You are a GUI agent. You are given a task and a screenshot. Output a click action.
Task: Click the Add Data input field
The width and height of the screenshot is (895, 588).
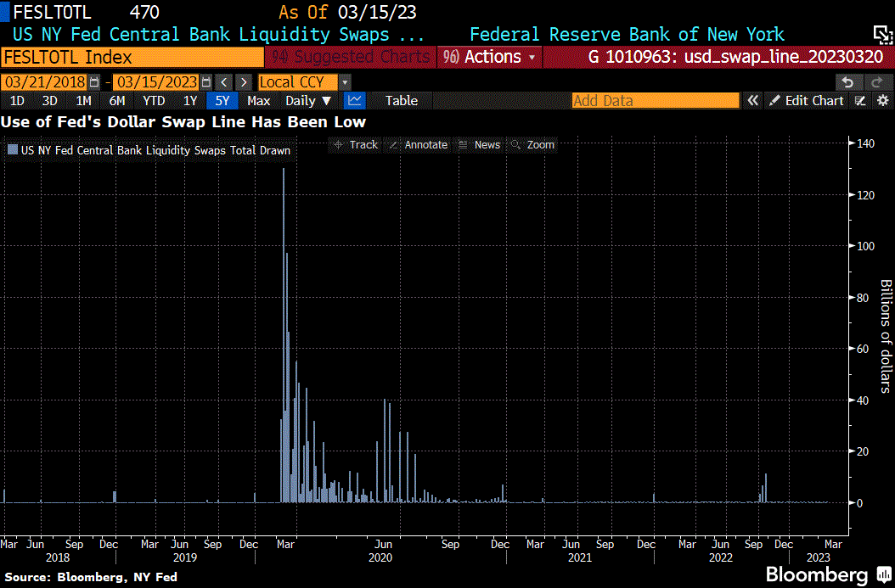coord(656,100)
